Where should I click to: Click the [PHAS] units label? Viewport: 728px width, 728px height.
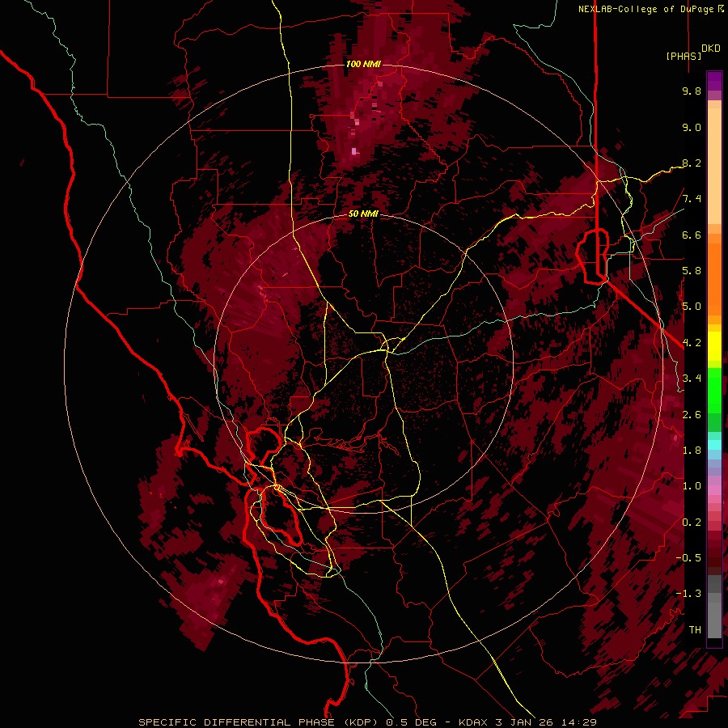(x=684, y=56)
